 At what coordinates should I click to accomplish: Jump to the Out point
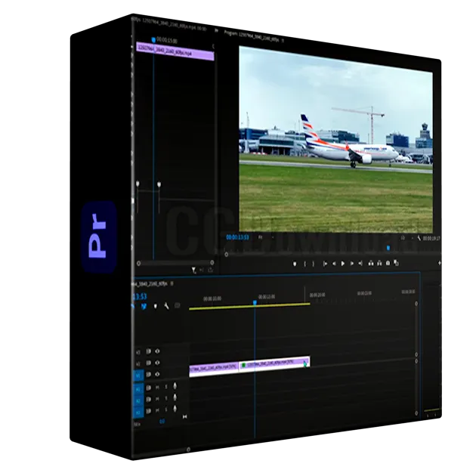[x=360, y=263]
